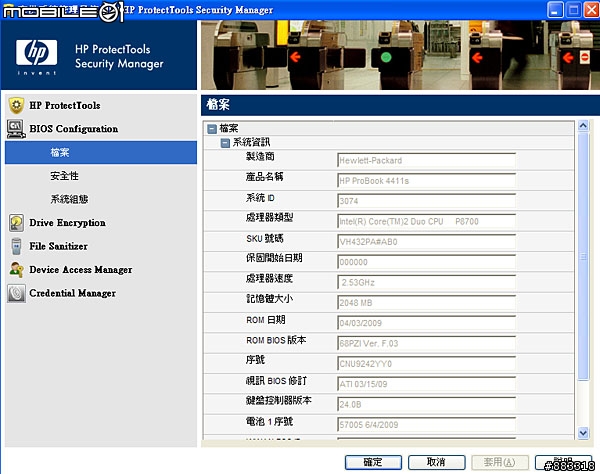Click the Device Access Manager user icon
600x474 pixels.
(16, 270)
